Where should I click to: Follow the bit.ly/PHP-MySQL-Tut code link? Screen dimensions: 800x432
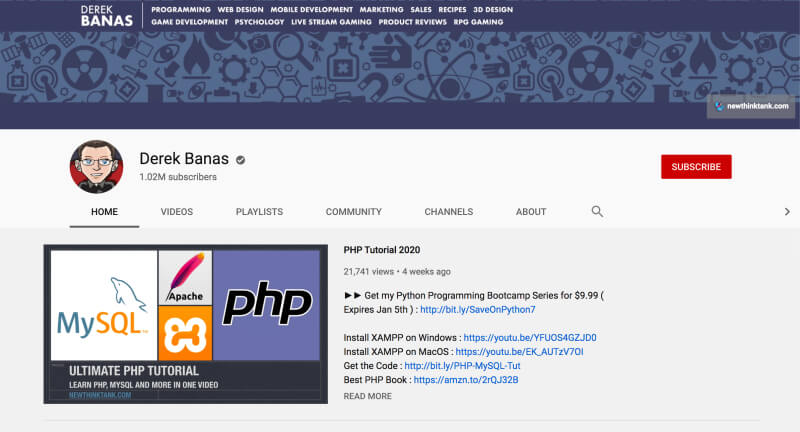pos(462,366)
